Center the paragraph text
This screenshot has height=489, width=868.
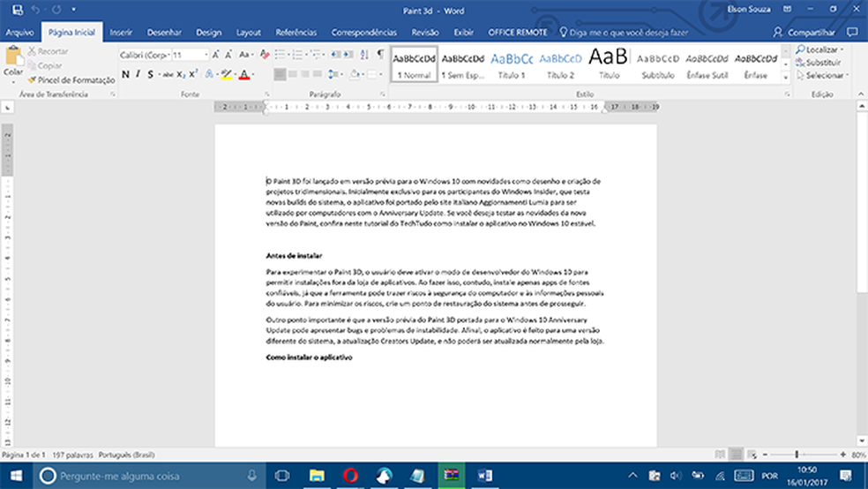292,74
